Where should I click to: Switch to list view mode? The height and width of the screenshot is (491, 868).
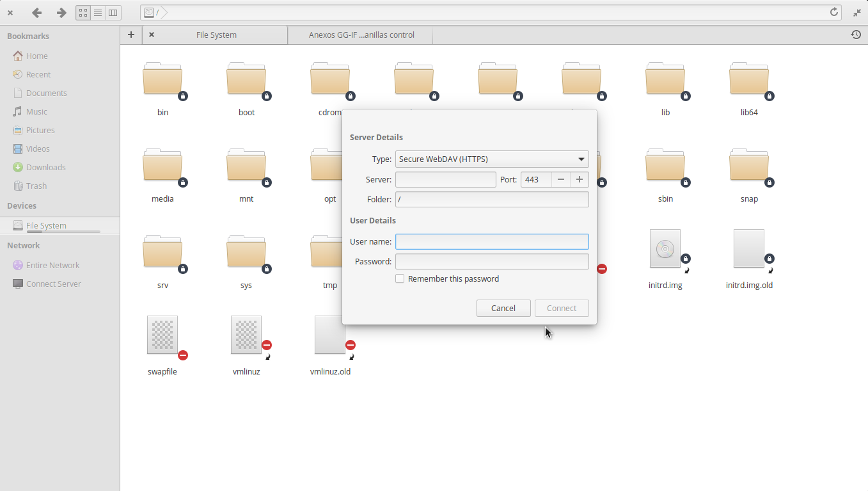(x=98, y=12)
